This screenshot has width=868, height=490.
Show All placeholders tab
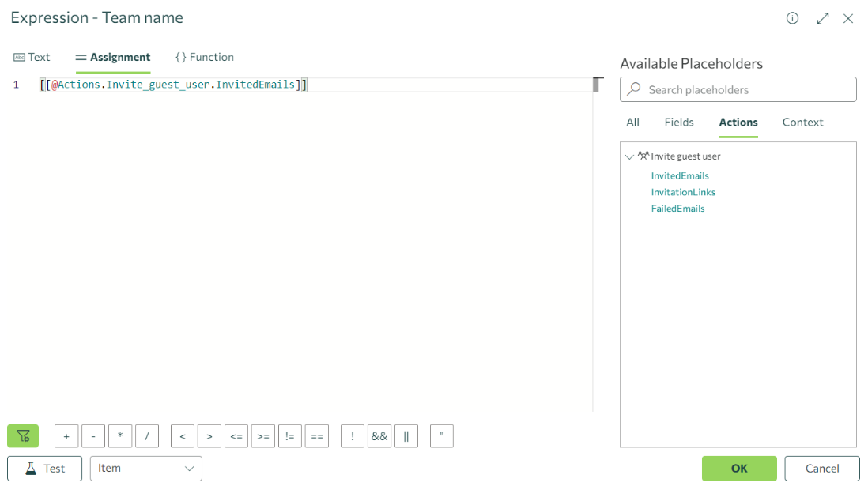tap(632, 122)
